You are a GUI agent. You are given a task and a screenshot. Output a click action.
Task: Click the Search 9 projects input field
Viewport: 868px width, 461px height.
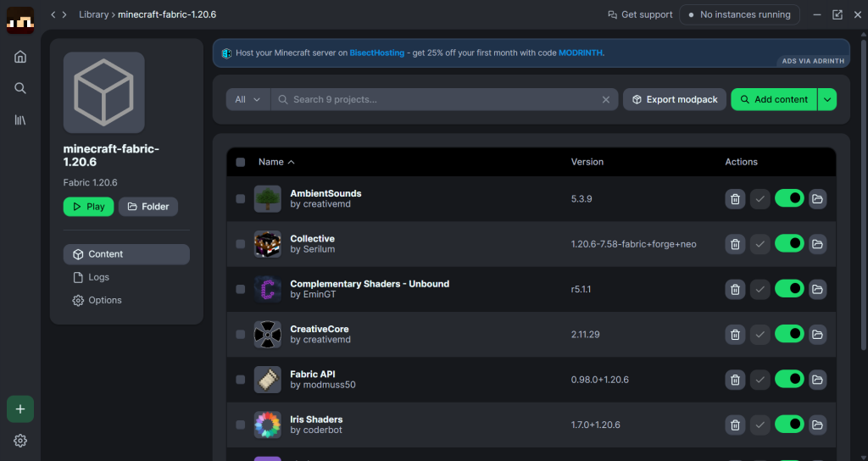[441, 100]
